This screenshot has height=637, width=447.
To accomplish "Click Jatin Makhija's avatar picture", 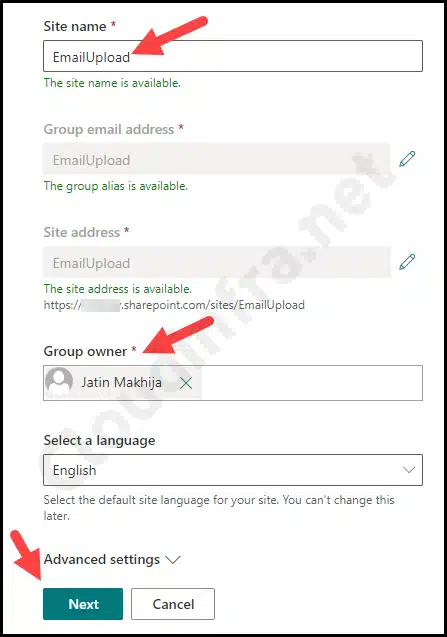I will pyautogui.click(x=59, y=382).
